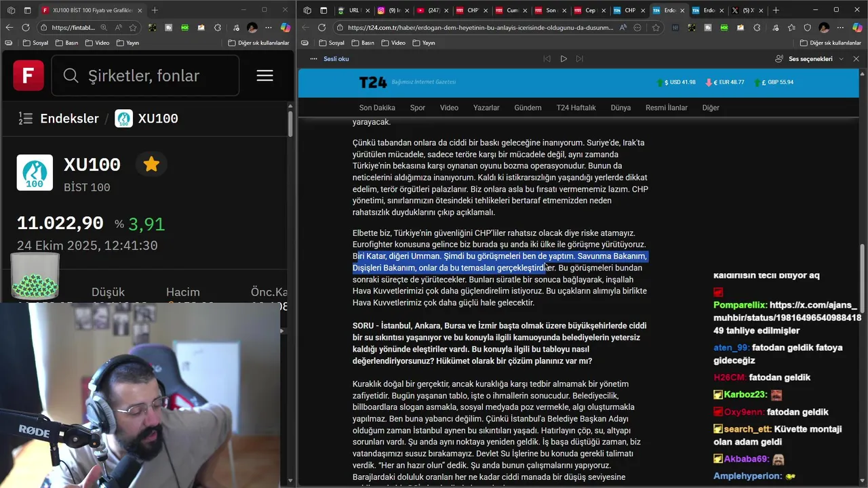Open Copilot in the T24 browser window
The height and width of the screenshot is (488, 868).
pos(857,28)
